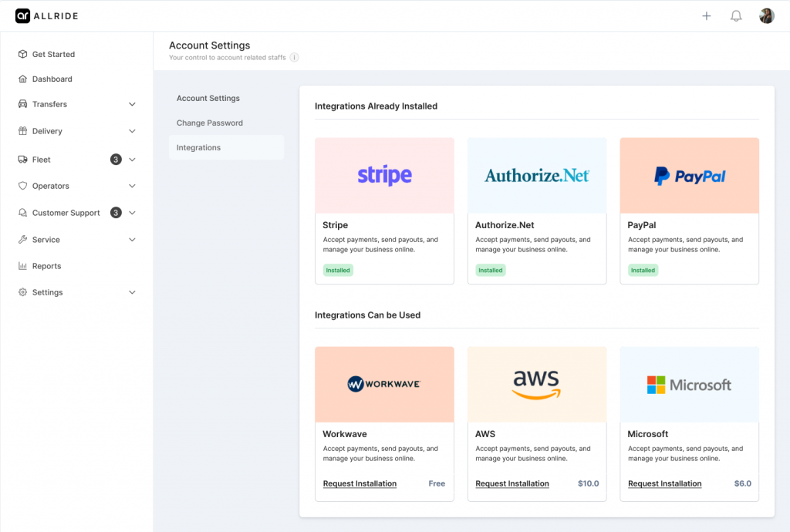Click the AllRide logo in header
Screen dimensions: 790x532
click(x=47, y=15)
